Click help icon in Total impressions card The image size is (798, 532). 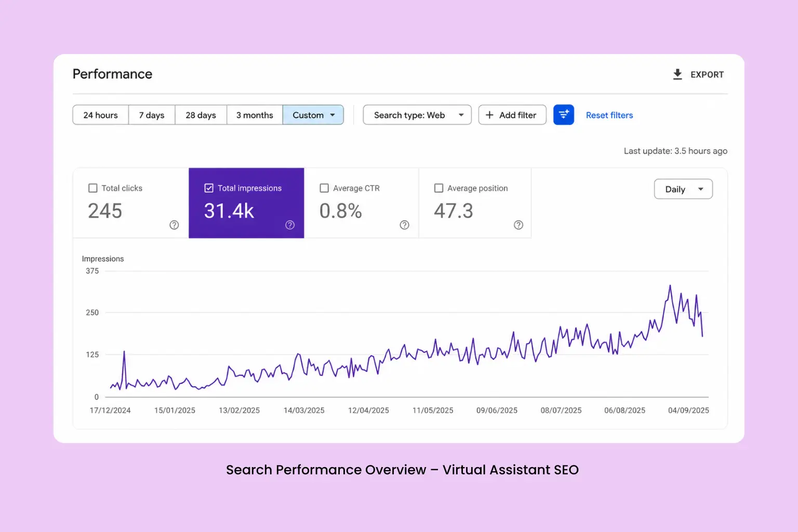click(290, 225)
